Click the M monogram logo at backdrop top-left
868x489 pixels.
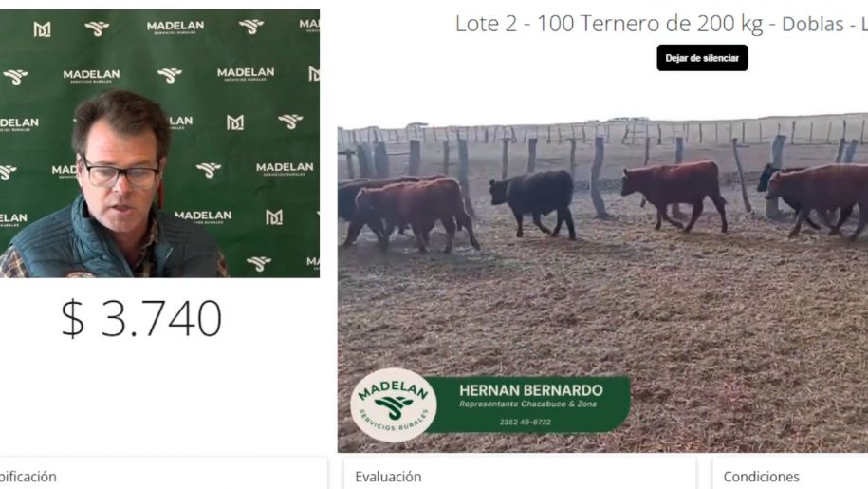point(42,28)
